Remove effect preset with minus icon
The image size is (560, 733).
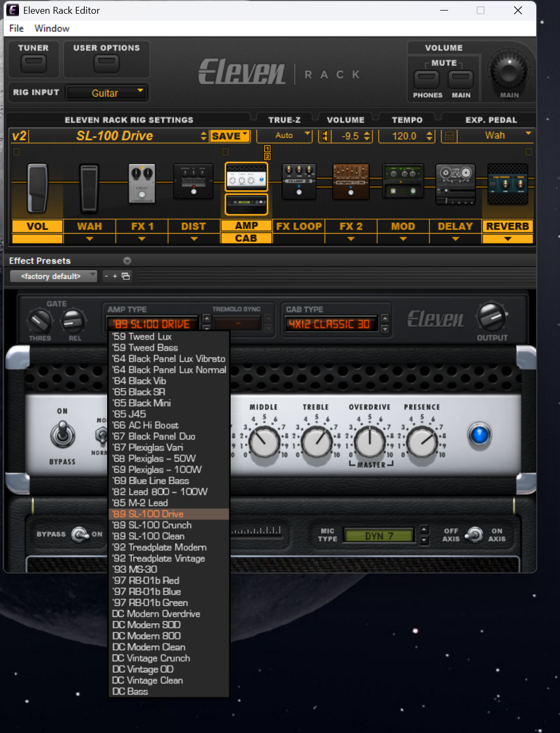tap(106, 276)
